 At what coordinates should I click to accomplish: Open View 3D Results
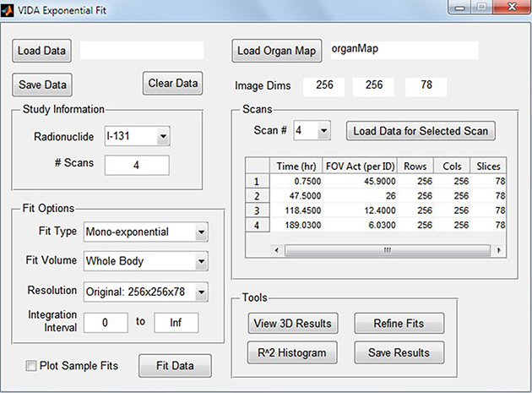pyautogui.click(x=292, y=324)
